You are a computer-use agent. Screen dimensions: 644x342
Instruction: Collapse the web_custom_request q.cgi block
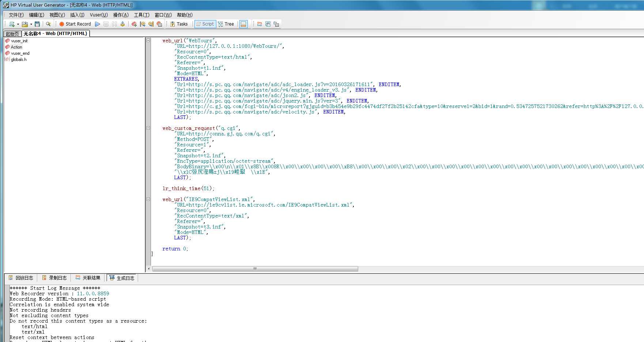coord(148,128)
